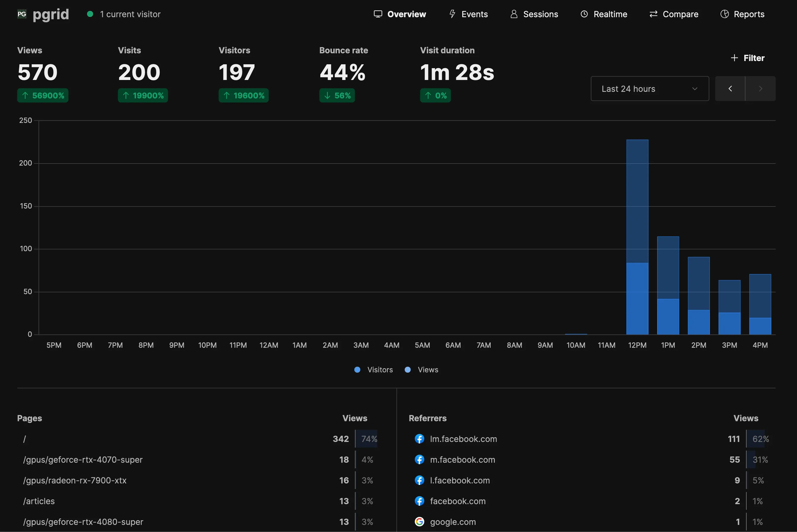The width and height of the screenshot is (797, 532).
Task: Click the 12PM bar in chart
Action: pos(637,238)
